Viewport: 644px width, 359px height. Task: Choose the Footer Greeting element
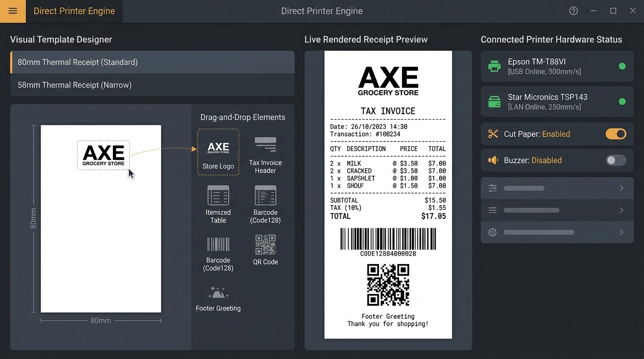click(x=218, y=299)
